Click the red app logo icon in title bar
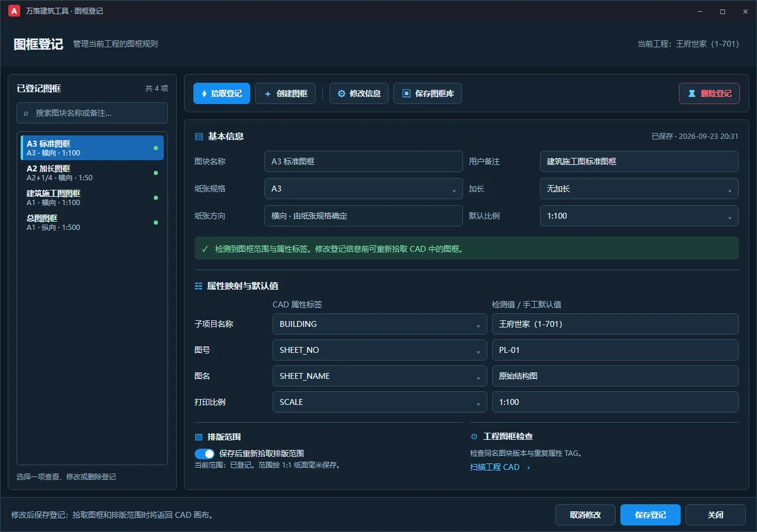The width and height of the screenshot is (757, 532). 14,11
